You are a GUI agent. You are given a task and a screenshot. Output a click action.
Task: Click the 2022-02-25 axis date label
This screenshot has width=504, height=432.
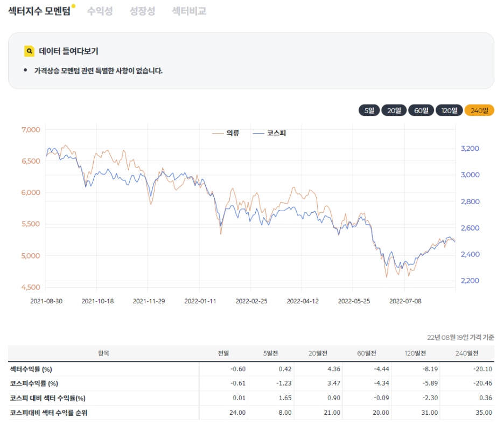coord(251,301)
